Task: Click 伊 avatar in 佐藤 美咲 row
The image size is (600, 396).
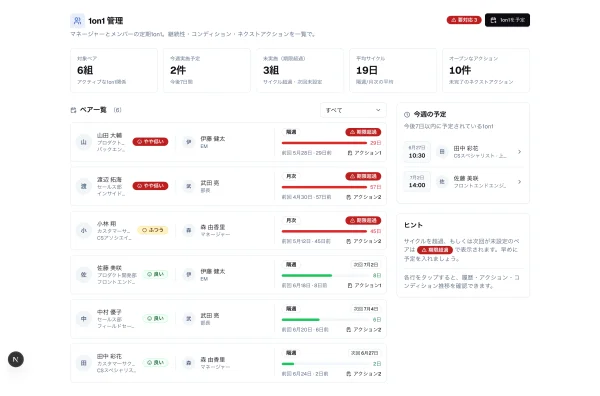Action: 189,275
